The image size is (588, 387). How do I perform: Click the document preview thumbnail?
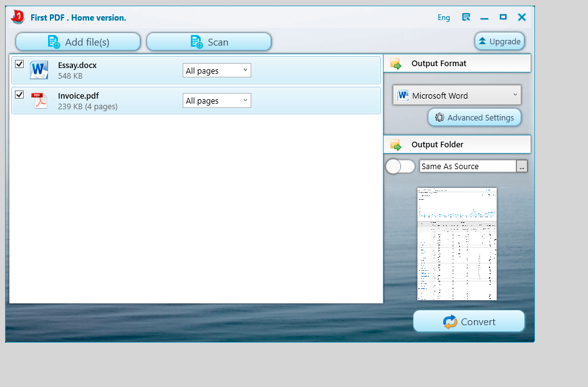click(457, 244)
